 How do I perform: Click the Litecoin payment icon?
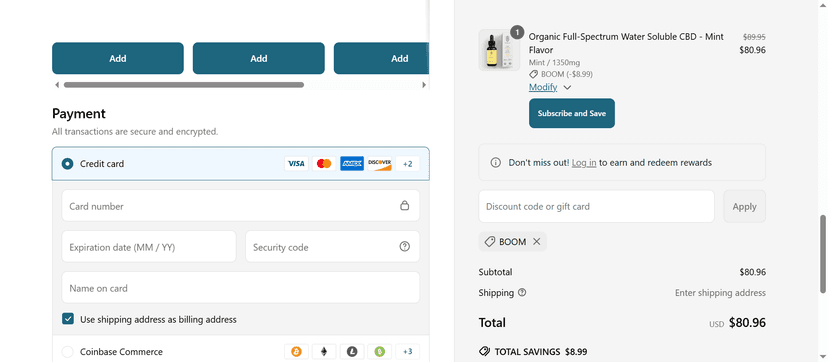coord(352,351)
